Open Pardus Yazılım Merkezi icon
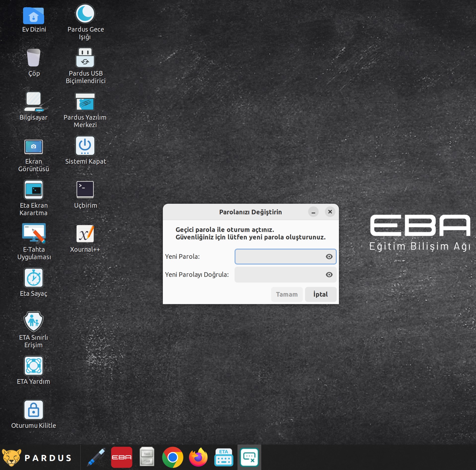This screenshot has height=470, width=476. [x=85, y=102]
